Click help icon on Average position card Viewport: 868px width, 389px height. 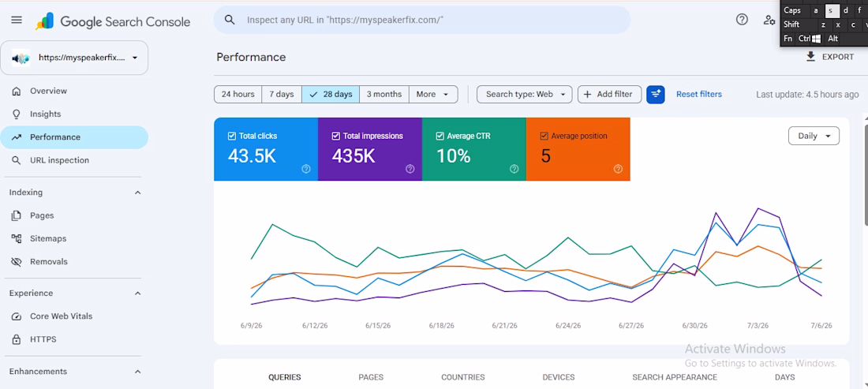pos(619,169)
